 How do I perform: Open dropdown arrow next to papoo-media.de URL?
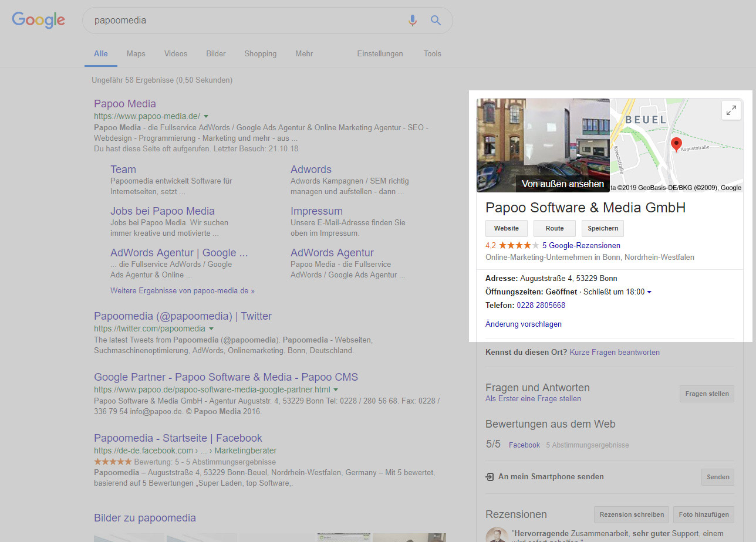click(x=206, y=116)
